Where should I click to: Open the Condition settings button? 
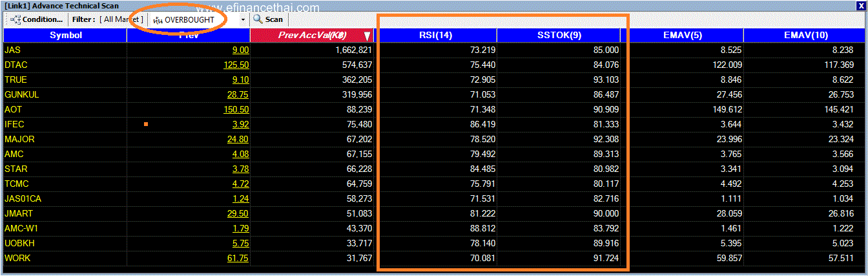(37, 19)
